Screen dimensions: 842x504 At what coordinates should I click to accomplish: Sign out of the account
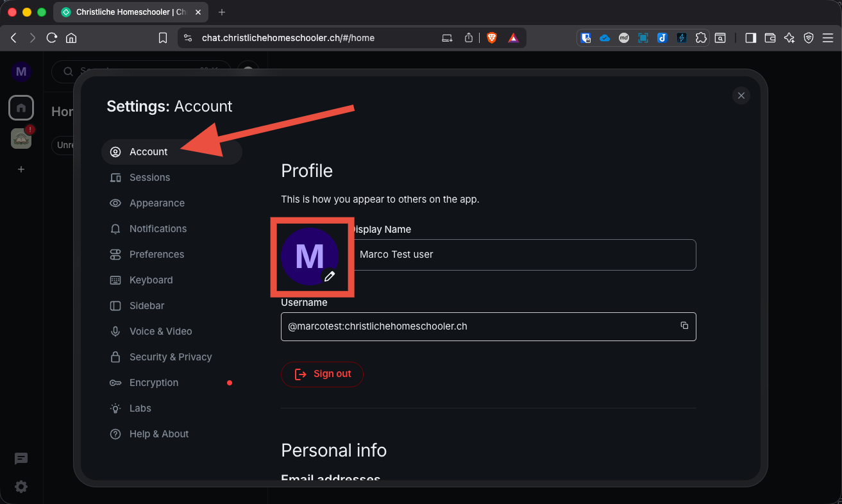point(323,374)
